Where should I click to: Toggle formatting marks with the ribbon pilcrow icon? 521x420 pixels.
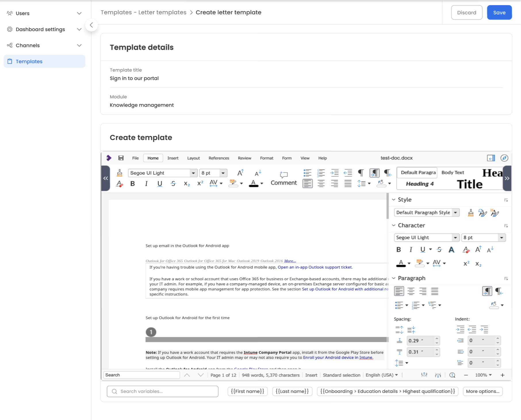361,173
